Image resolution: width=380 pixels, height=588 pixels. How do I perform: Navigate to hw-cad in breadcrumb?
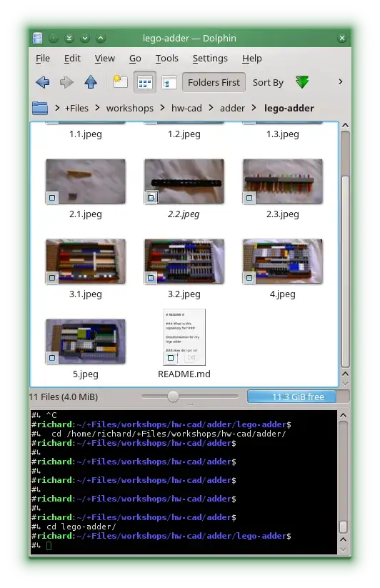(186, 109)
